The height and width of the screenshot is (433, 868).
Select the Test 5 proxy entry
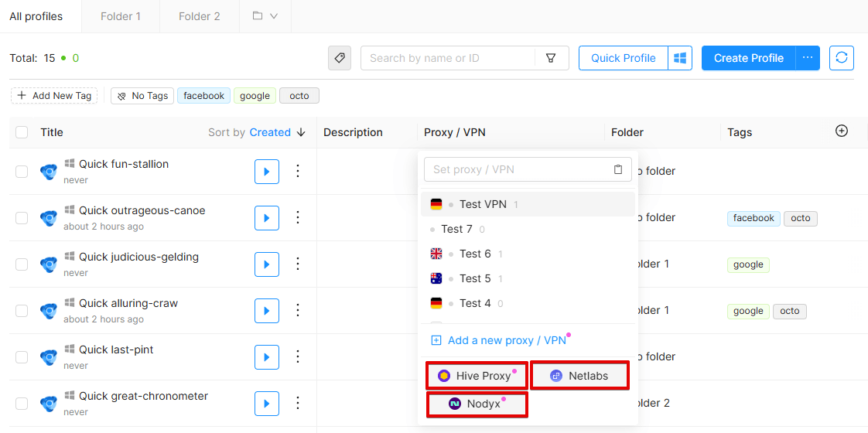(528, 278)
